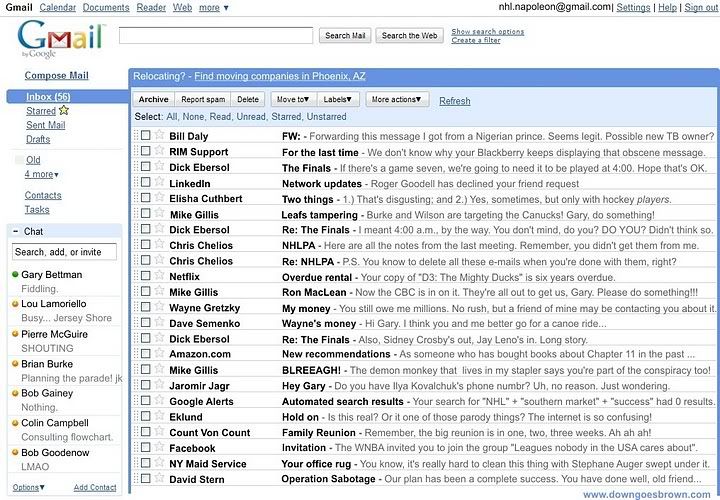Image resolution: width=720 pixels, height=500 pixels.
Task: Click the Delete button
Action: [248, 99]
